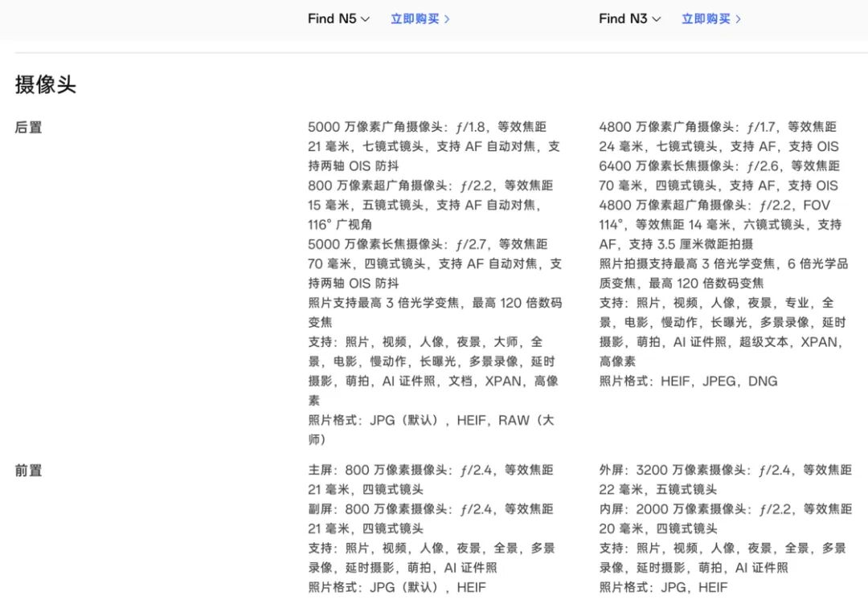Click the text "5000 万像素长焦摄像头"

pos(376,244)
